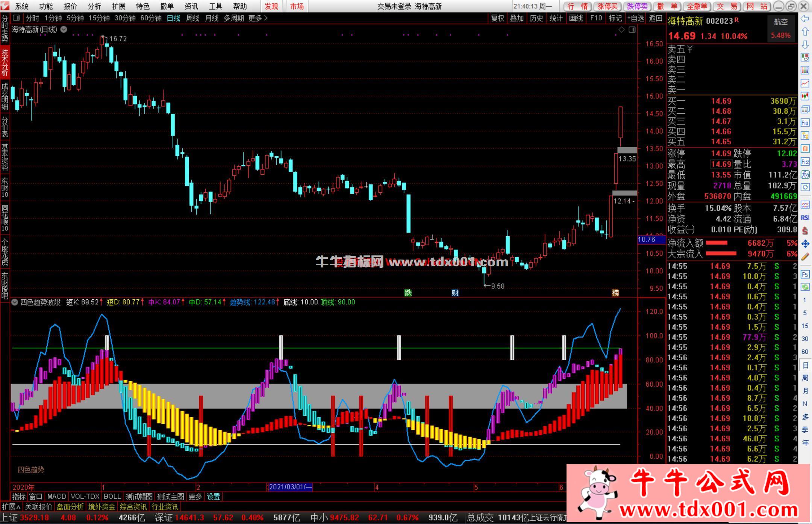Click the 2021/03/01 date marker on timeline
Screen dimensions: 812x524
(290, 487)
